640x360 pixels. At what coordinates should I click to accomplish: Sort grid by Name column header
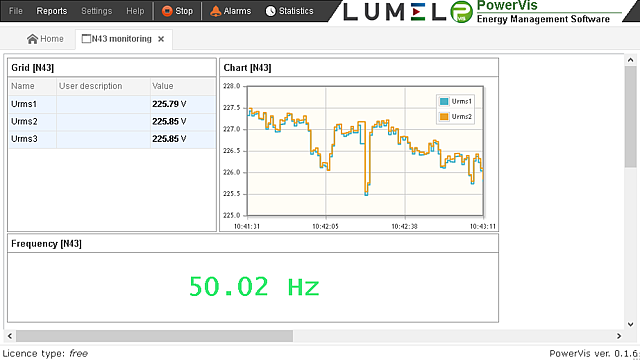(33, 86)
